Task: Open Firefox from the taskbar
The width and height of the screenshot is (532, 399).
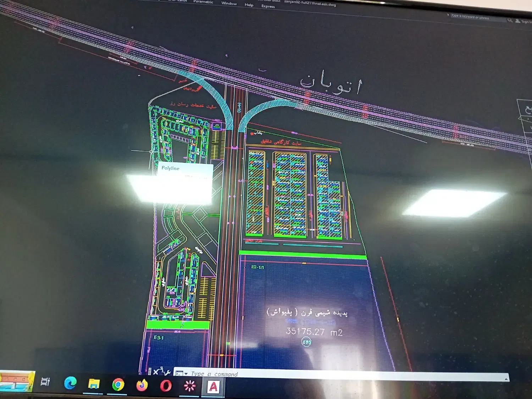Action: pyautogui.click(x=142, y=385)
